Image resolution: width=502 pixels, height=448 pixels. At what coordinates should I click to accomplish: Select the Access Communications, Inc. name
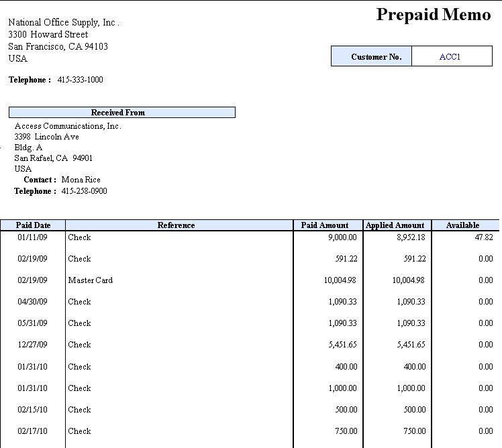(x=68, y=126)
